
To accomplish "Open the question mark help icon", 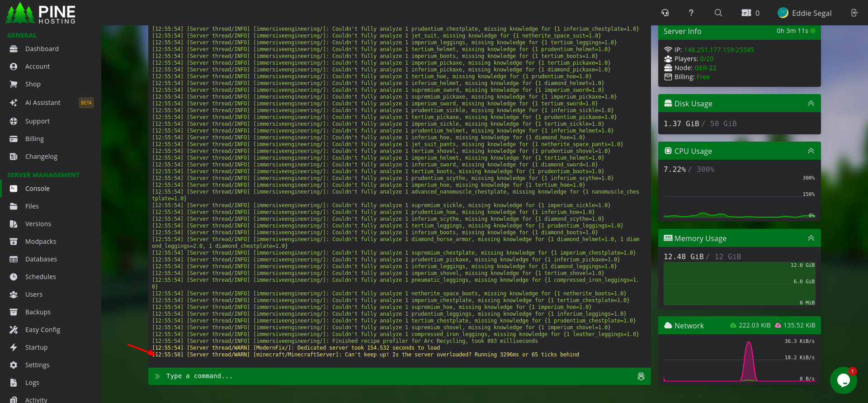I will [691, 13].
